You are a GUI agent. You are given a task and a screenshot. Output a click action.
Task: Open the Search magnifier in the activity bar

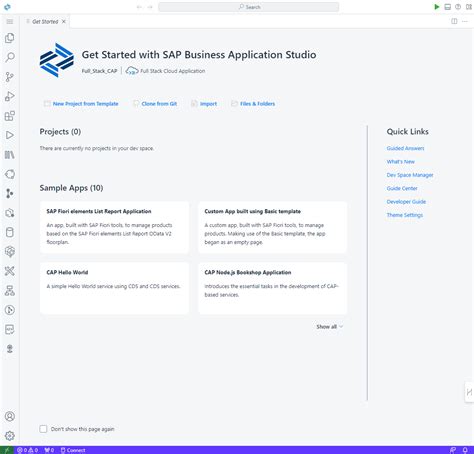tap(10, 57)
